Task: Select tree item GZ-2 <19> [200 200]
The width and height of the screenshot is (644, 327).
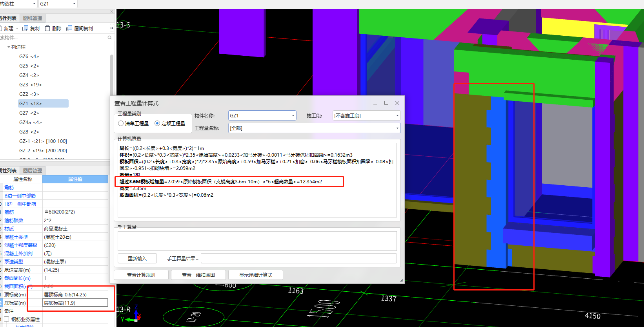Action: point(43,151)
